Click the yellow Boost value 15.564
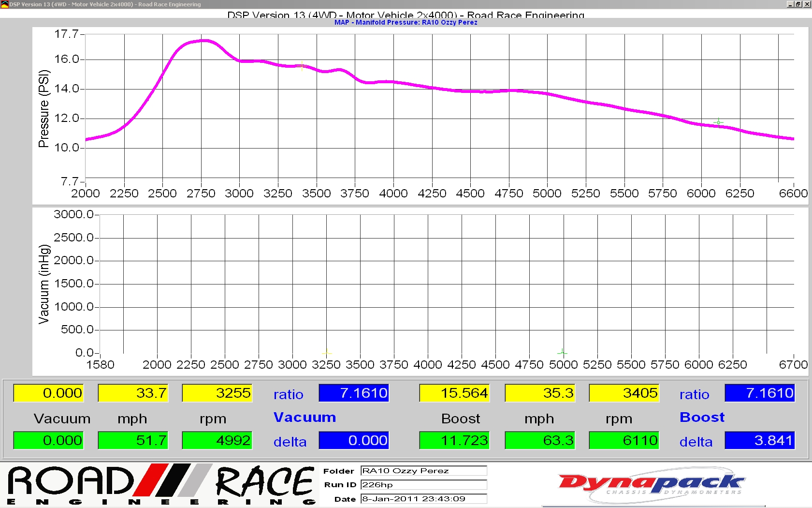This screenshot has height=508, width=812. (x=455, y=393)
